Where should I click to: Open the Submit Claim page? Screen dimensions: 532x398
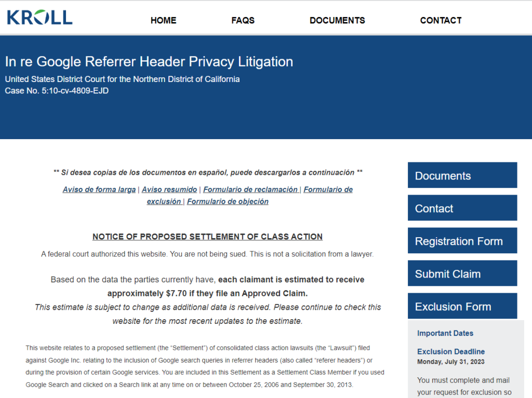coord(462,273)
